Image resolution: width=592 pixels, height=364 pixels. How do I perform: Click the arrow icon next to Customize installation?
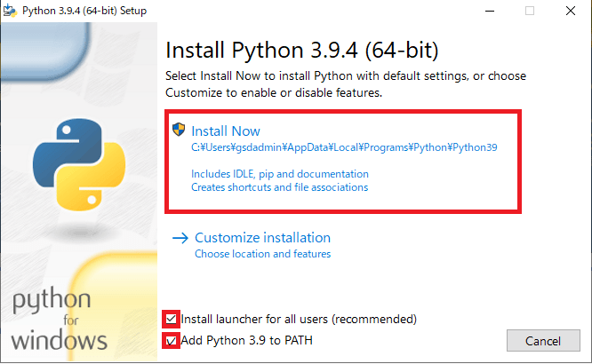[x=180, y=238]
